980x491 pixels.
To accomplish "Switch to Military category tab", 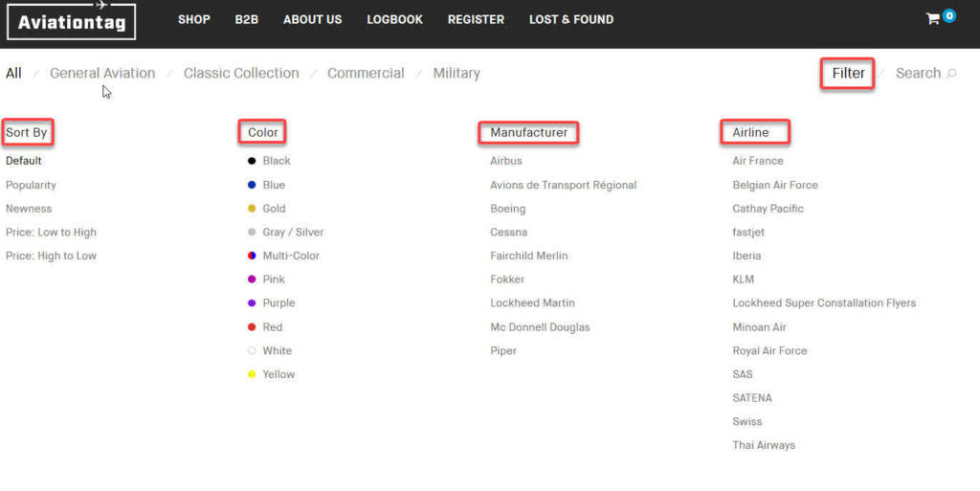I will tap(457, 73).
